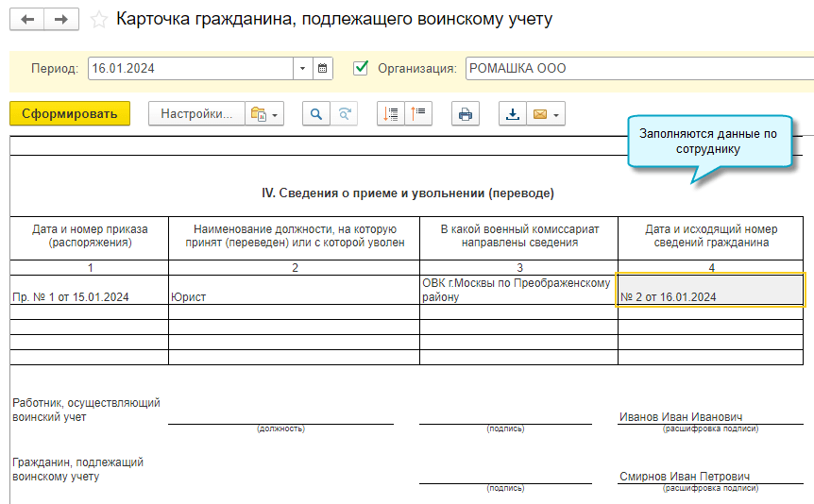Expand all groups in the report
Image resolution: width=814 pixels, height=504 pixels.
pyautogui.click(x=391, y=114)
